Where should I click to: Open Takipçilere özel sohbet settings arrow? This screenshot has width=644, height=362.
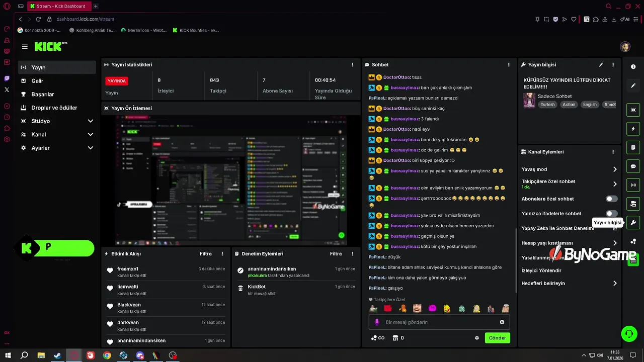click(x=615, y=184)
